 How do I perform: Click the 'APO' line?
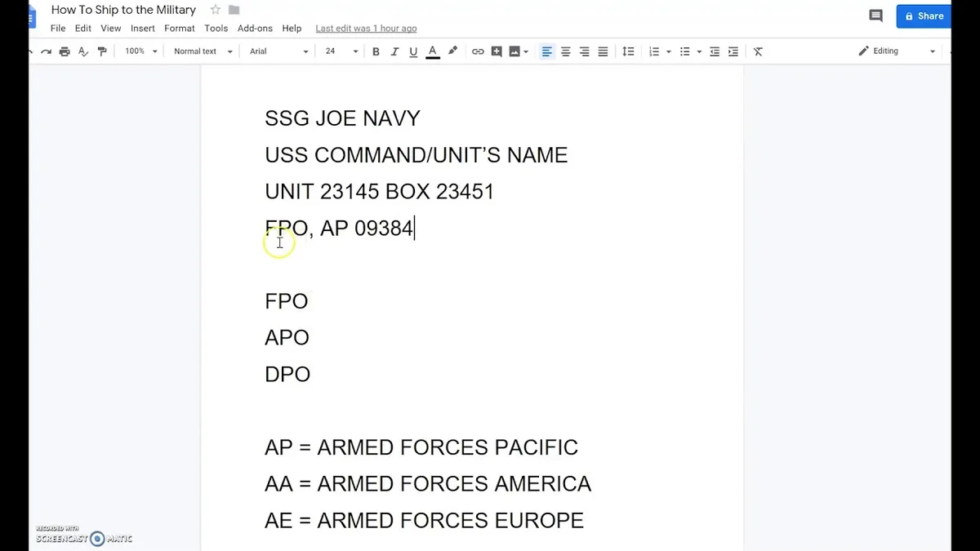click(x=287, y=338)
